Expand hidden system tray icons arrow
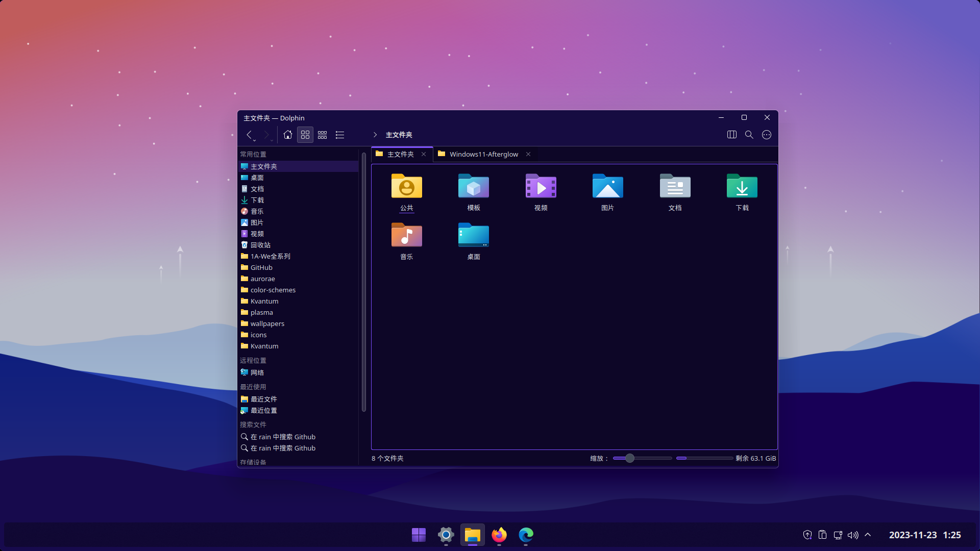This screenshot has width=980, height=551. point(868,535)
